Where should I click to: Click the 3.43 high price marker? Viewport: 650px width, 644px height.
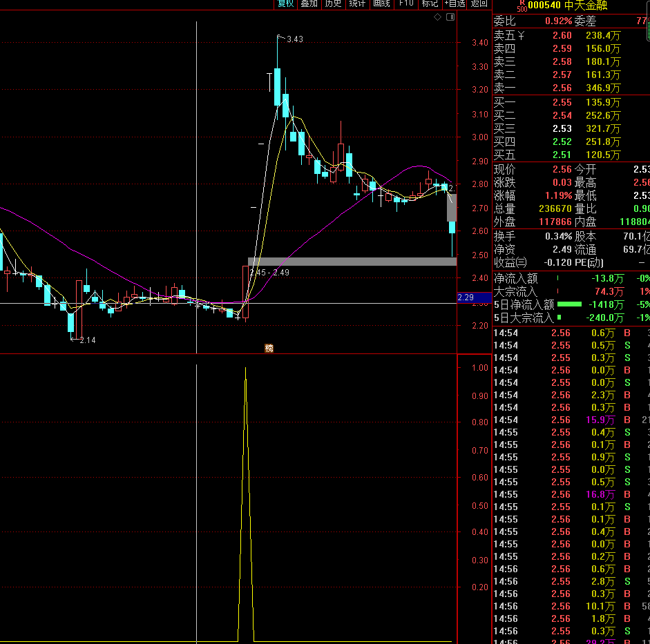click(295, 39)
